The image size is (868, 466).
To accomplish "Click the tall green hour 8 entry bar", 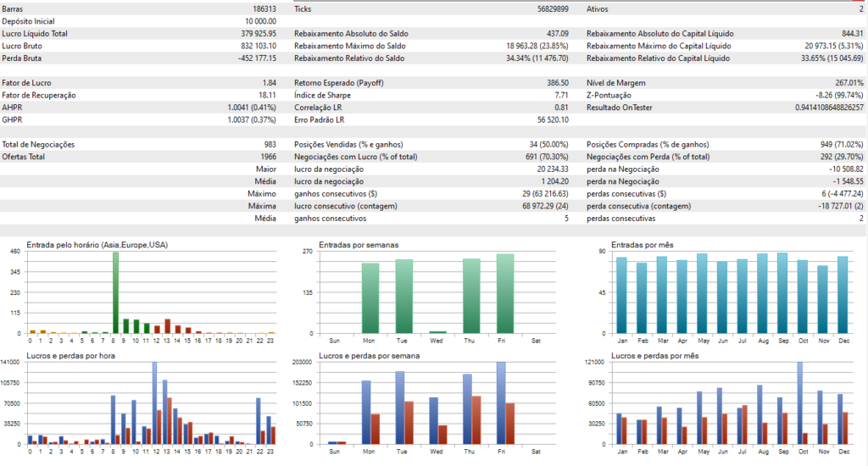I will click(x=115, y=292).
